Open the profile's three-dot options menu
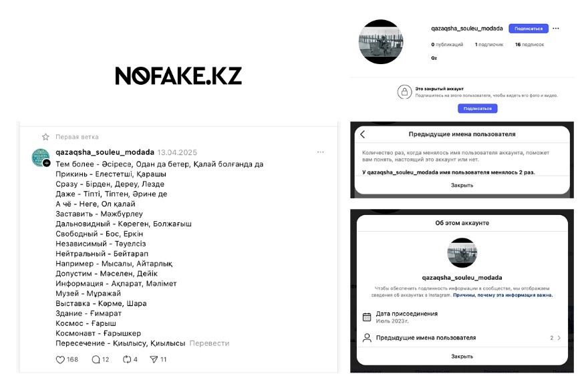 pos(556,29)
